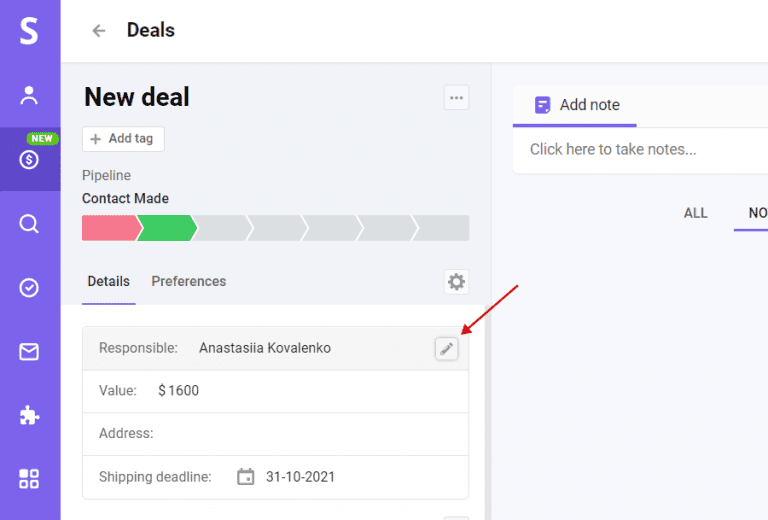Open the shipping deadline calendar icon

(x=246, y=477)
